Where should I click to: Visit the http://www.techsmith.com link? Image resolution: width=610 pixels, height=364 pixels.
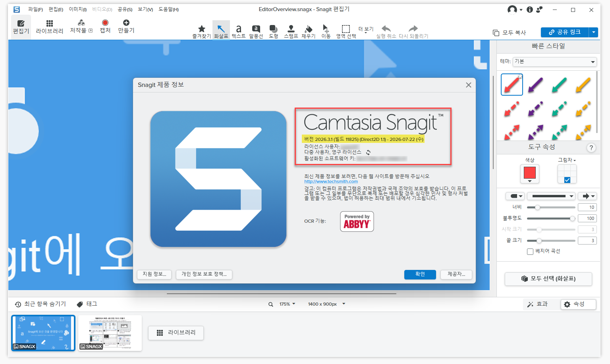(331, 181)
